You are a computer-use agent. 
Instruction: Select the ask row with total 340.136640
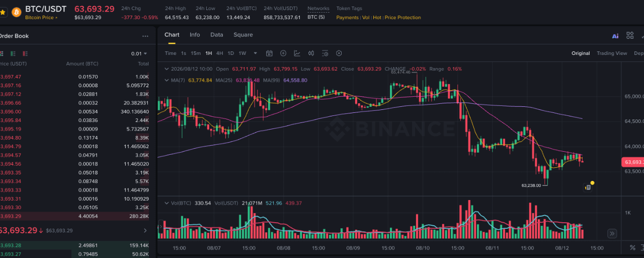pyautogui.click(x=75, y=111)
